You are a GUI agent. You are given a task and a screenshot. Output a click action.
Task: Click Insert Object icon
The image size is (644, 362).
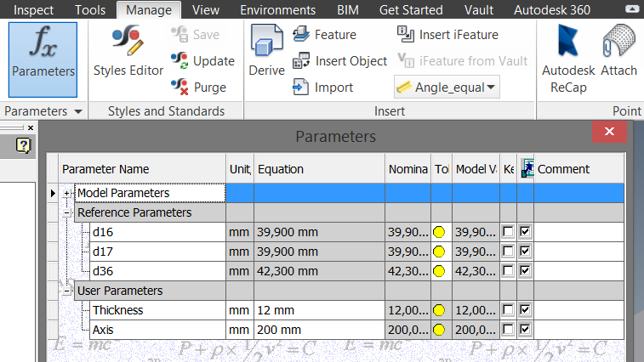(x=301, y=61)
